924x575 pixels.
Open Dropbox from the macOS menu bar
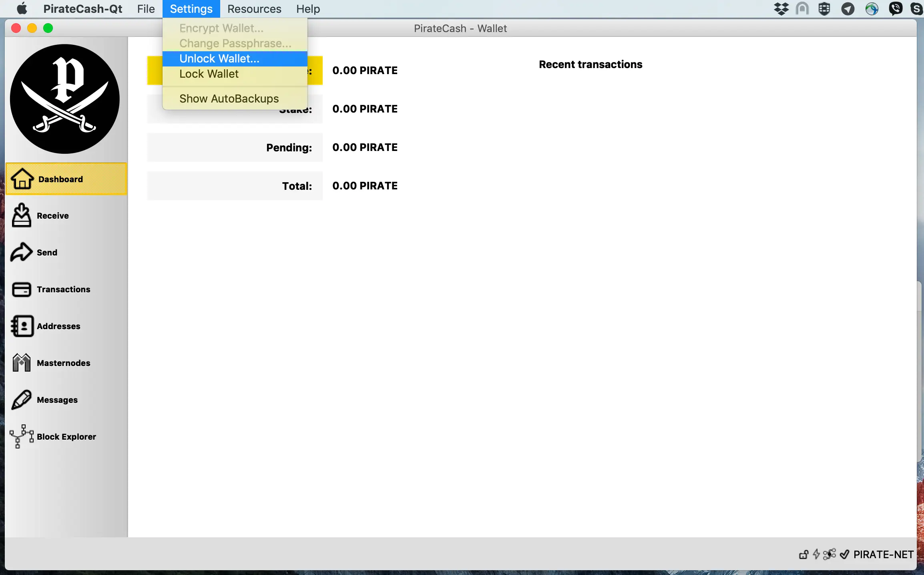click(781, 9)
